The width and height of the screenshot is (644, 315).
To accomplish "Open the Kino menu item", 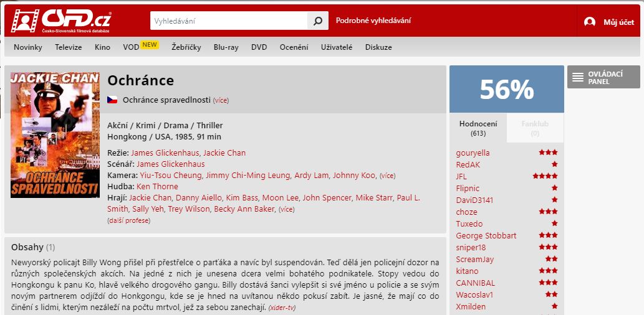I will (x=102, y=47).
